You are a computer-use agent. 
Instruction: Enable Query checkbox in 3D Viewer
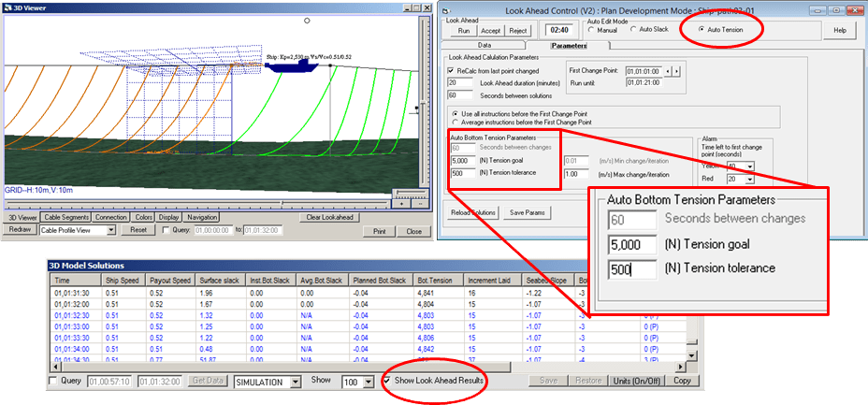[x=166, y=230]
